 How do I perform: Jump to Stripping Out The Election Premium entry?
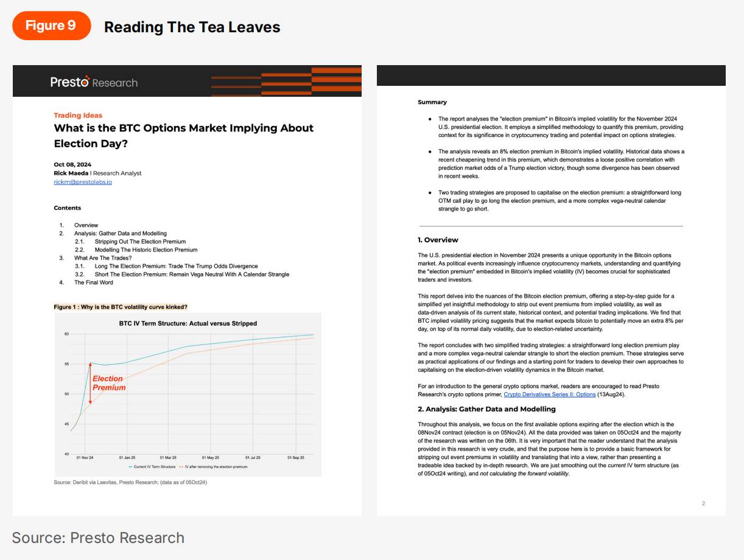(x=140, y=242)
